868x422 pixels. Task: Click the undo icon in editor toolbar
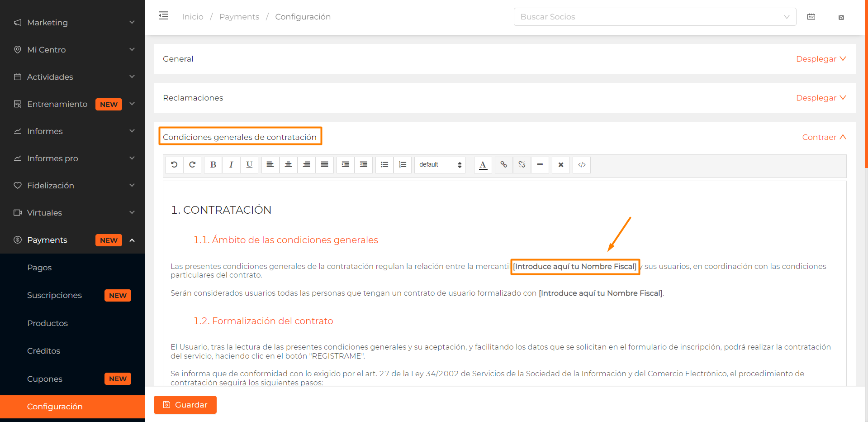174,165
